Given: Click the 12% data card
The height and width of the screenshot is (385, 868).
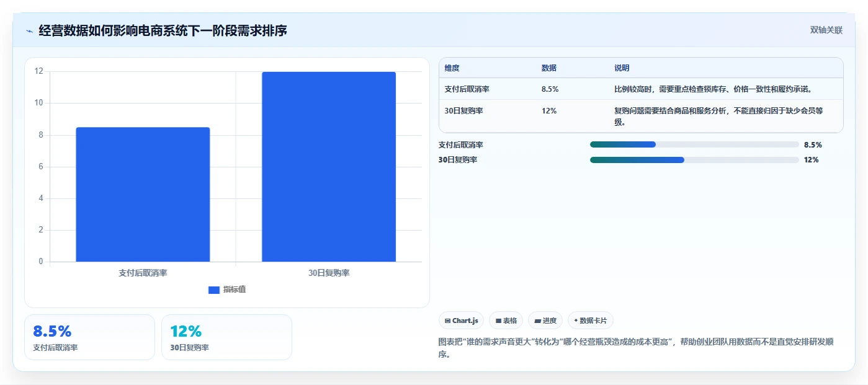Looking at the screenshot, I should pos(226,337).
